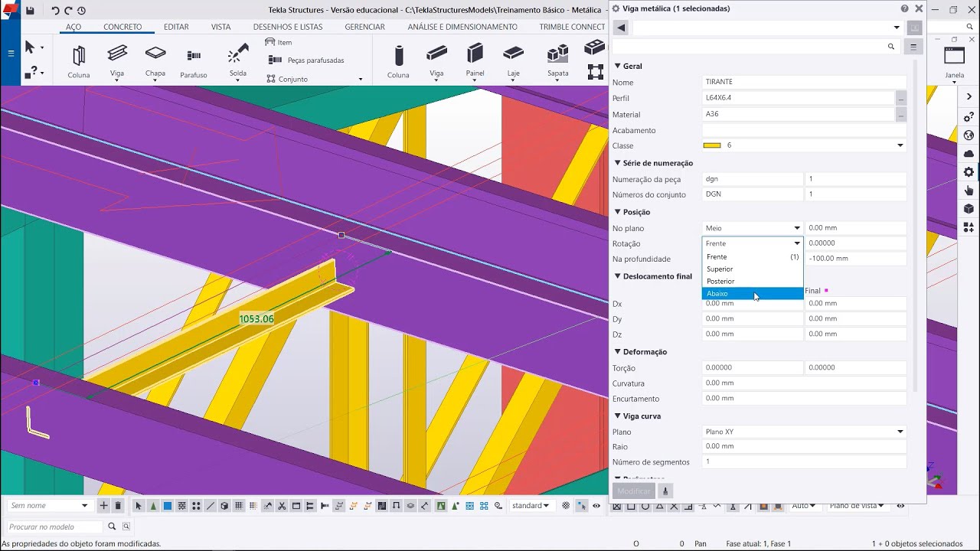Toggle the green cone selection switch
Viewport: 980px width, 551px height.
pyautogui.click(x=153, y=506)
